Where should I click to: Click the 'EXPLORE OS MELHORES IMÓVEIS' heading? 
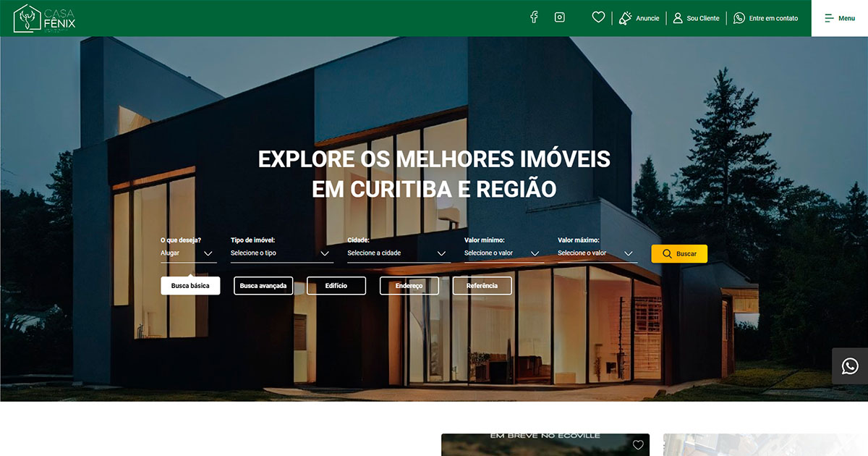click(434, 159)
